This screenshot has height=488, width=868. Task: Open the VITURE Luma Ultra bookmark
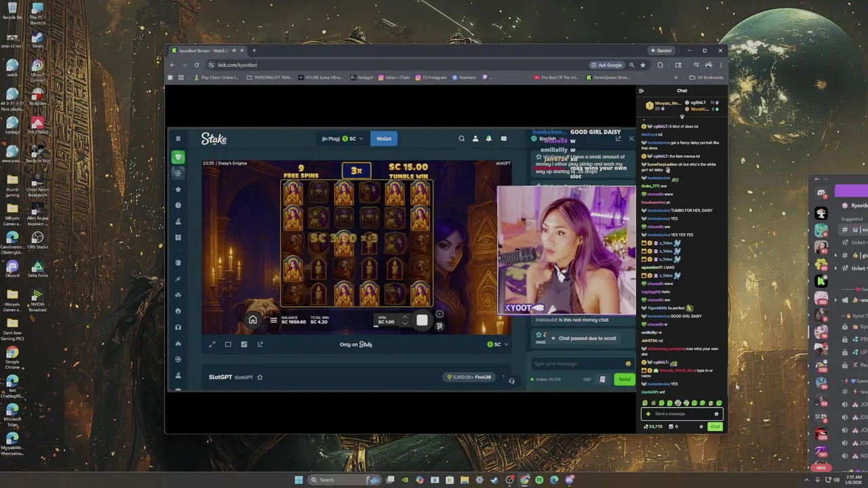321,77
